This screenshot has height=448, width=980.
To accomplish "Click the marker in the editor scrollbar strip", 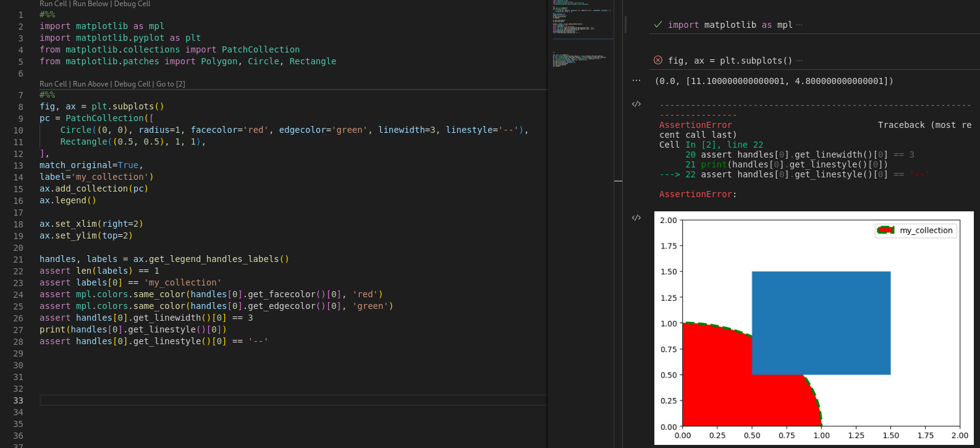I will [x=618, y=181].
